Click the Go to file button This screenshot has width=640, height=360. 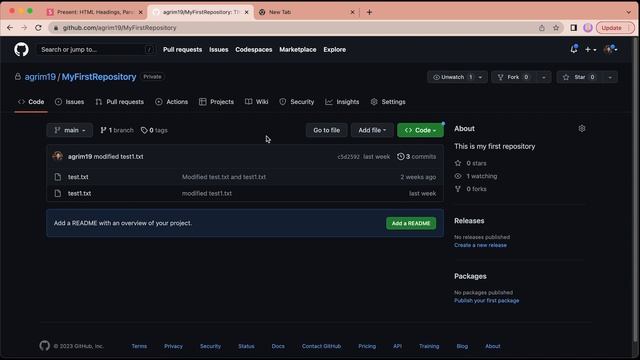tap(327, 130)
